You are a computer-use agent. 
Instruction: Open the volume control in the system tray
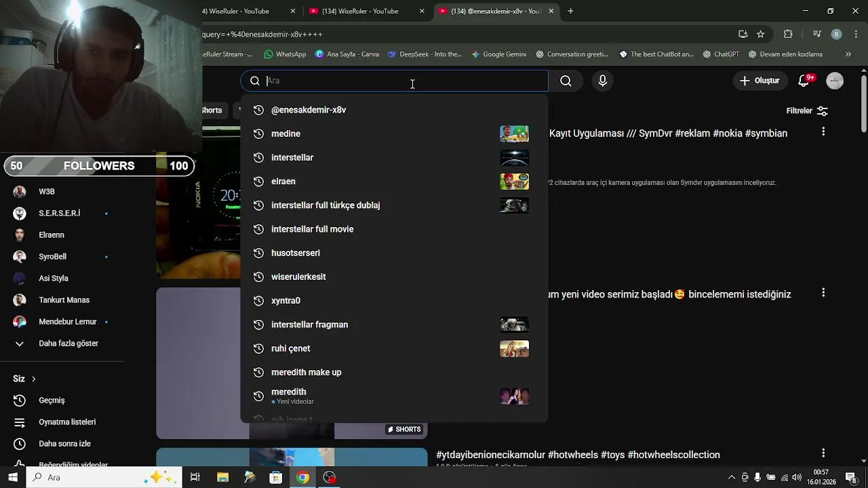tap(797, 477)
